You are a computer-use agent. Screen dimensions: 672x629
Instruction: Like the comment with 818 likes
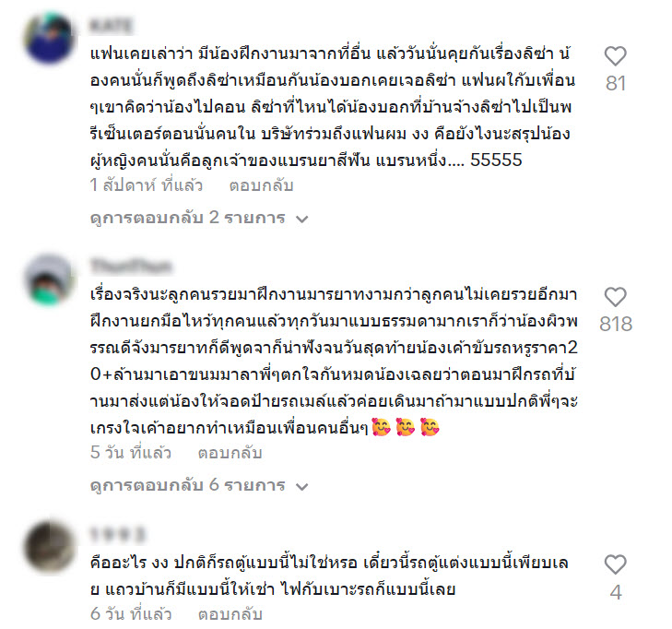[x=616, y=297]
